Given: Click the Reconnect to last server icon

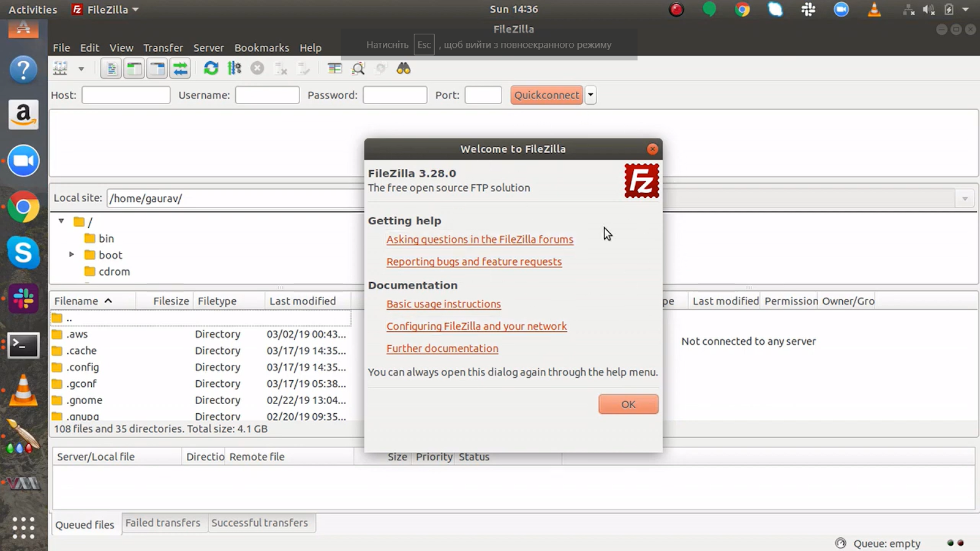Looking at the screenshot, I should [x=304, y=69].
